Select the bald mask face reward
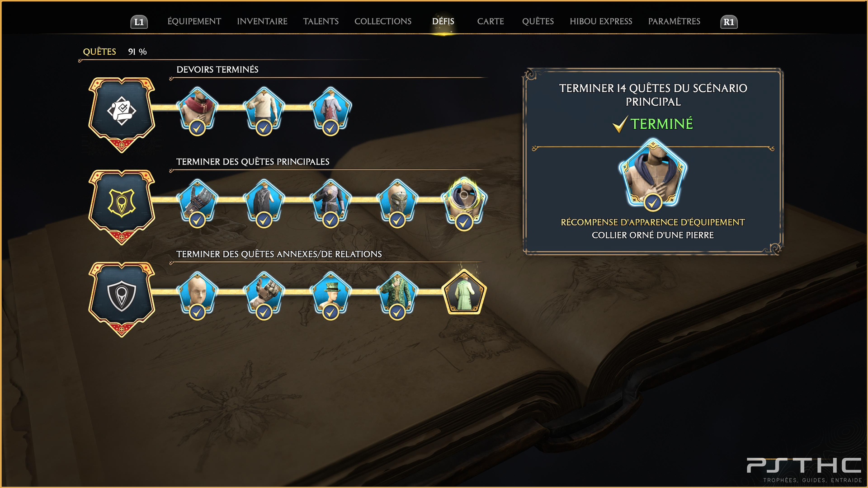Screen dimensions: 868x488 tap(197, 295)
